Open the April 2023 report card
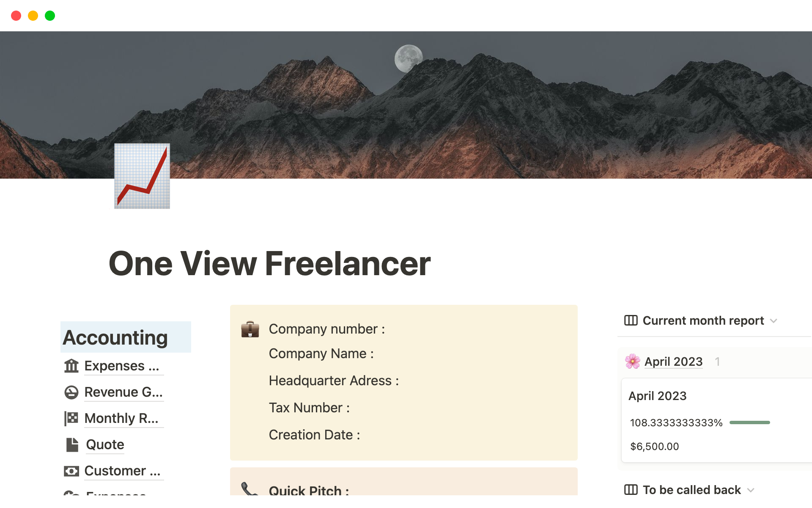The width and height of the screenshot is (812, 508). pos(657,396)
